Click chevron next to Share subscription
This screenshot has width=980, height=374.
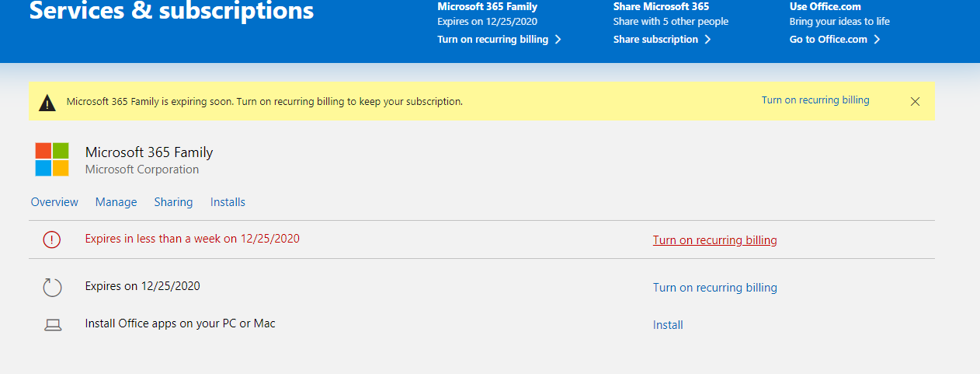tap(707, 40)
